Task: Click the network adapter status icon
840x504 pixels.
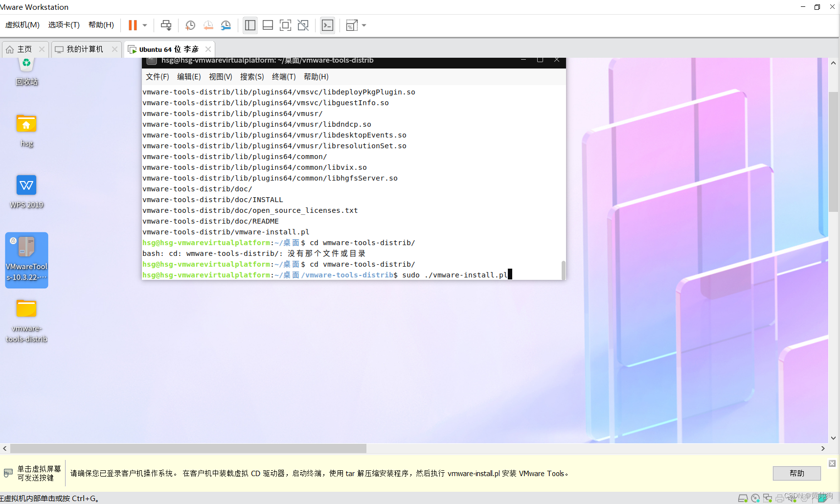Action: coord(768,498)
